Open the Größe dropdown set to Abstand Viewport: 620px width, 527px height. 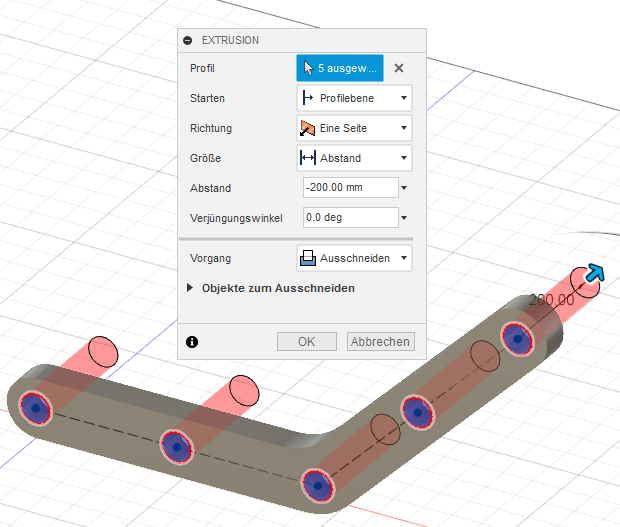tap(354, 158)
